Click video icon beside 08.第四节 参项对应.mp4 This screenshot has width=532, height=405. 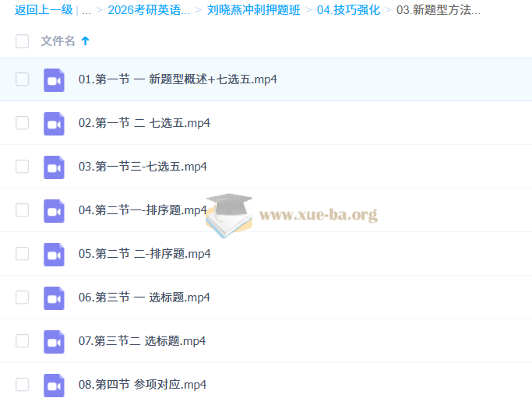point(54,385)
